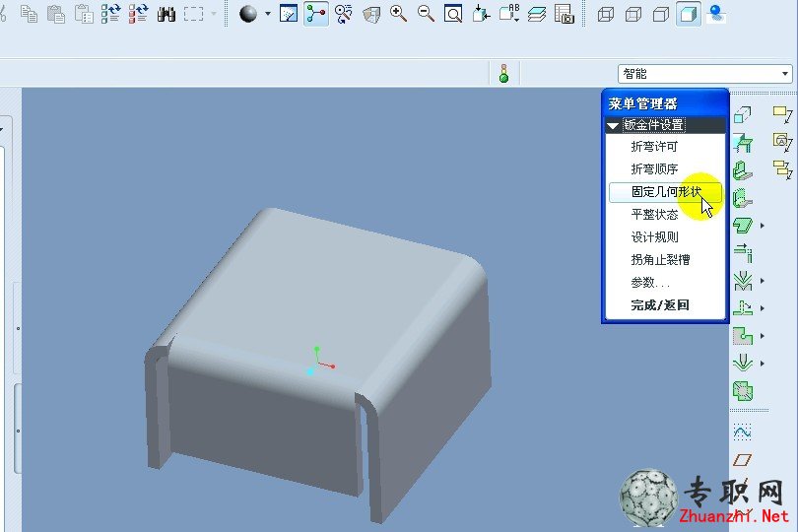Open the saved view list
The width and height of the screenshot is (798, 532).
point(509,14)
